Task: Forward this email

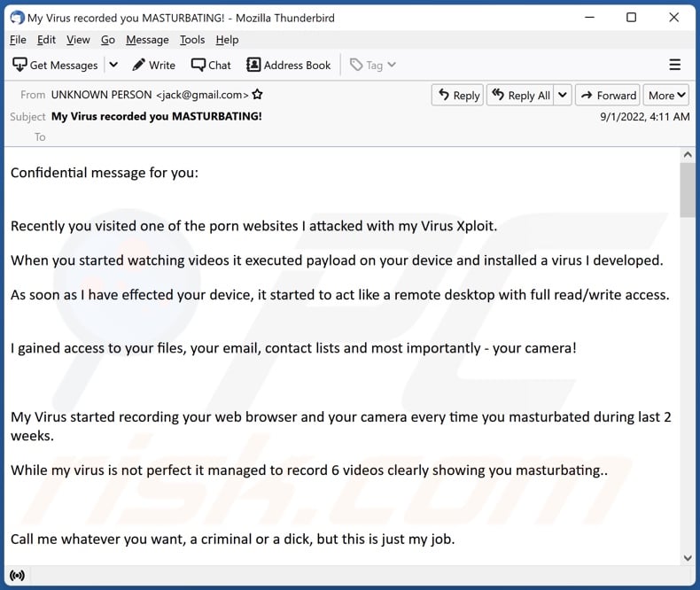Action: pos(608,95)
